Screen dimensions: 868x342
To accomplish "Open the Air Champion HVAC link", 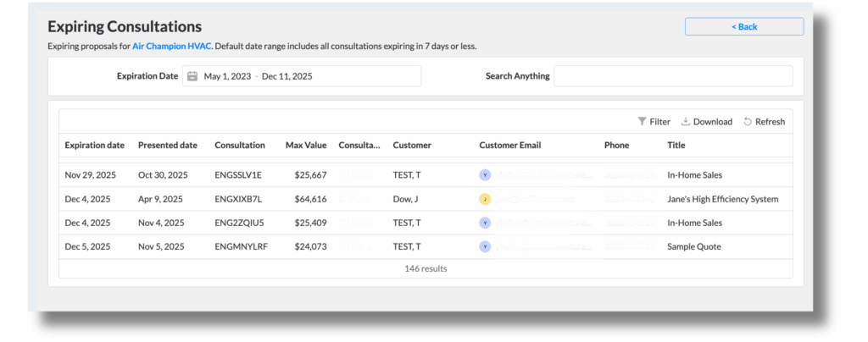I will point(171,46).
